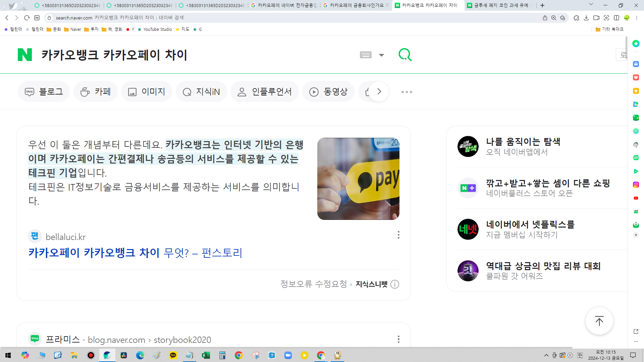The width and height of the screenshot is (644, 362).
Task: Show hidden system tray icons
Action: [x=546, y=355]
